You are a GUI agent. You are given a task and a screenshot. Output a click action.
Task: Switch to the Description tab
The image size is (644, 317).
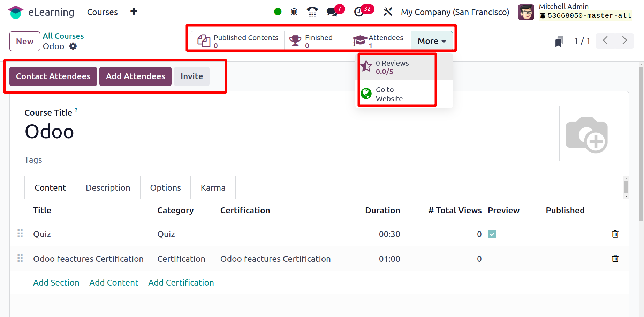[108, 188]
